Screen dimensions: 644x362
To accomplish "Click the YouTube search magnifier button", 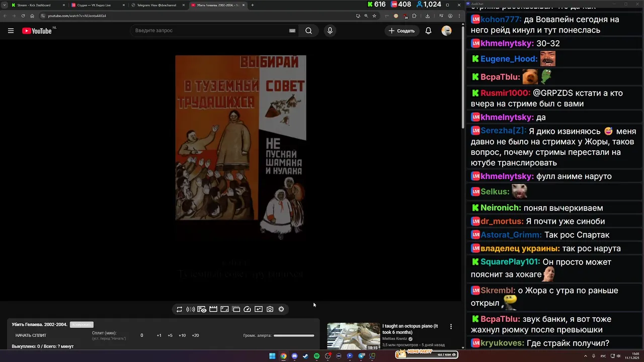I will click(308, 31).
